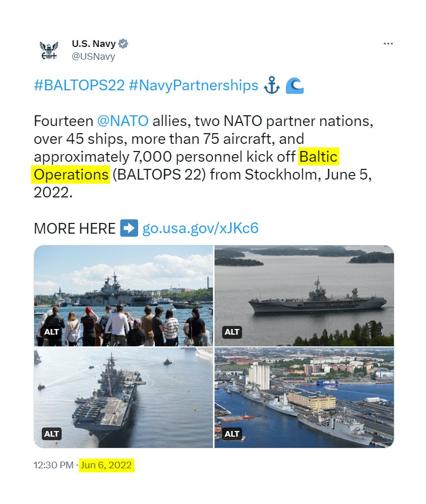This screenshot has height=504, width=426.
Task: Show ALT text on islands ship photo
Action: tap(232, 332)
